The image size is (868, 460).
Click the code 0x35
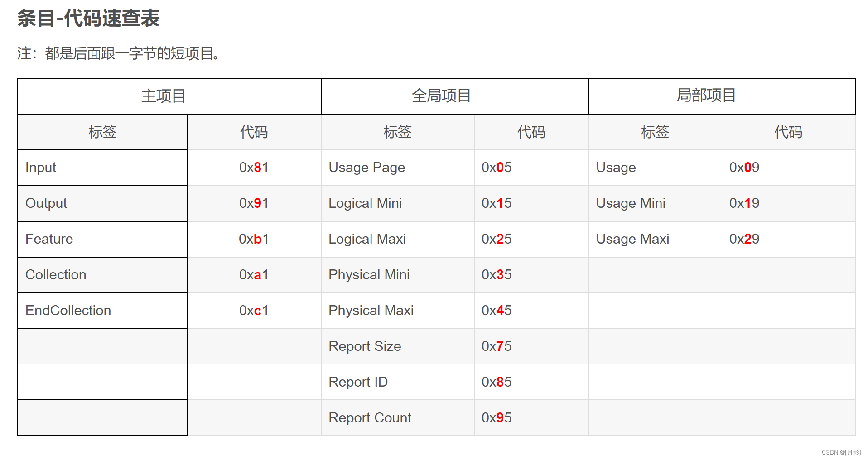[x=497, y=275]
